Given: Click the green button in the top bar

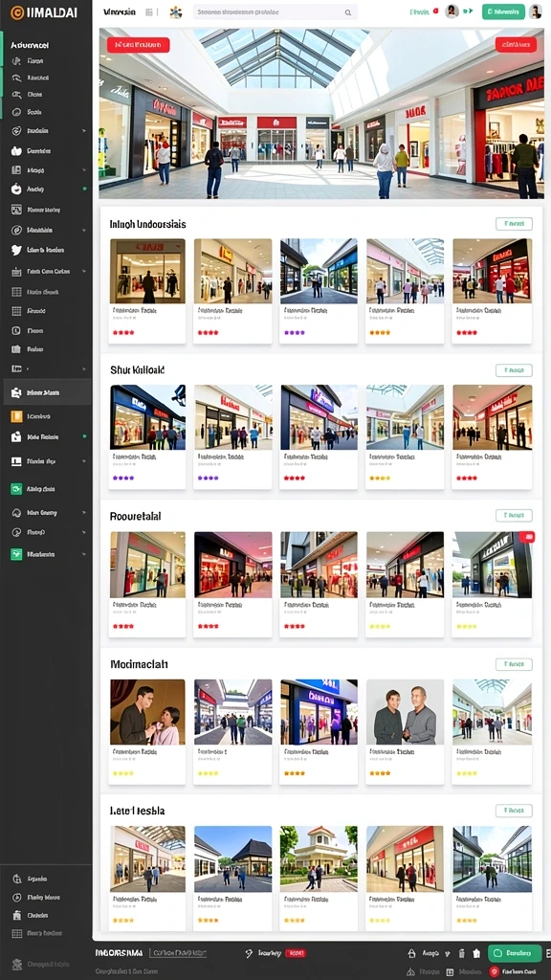Looking at the screenshot, I should tap(503, 11).
